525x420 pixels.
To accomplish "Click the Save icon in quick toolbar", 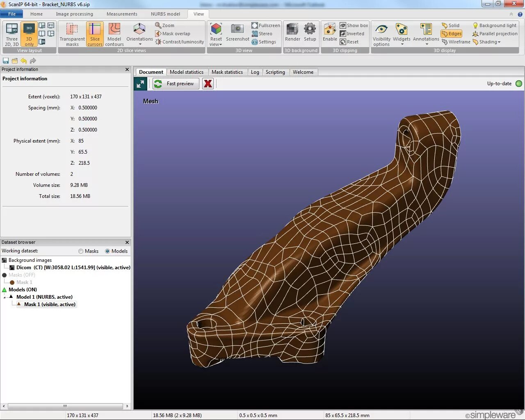I will 6,61.
